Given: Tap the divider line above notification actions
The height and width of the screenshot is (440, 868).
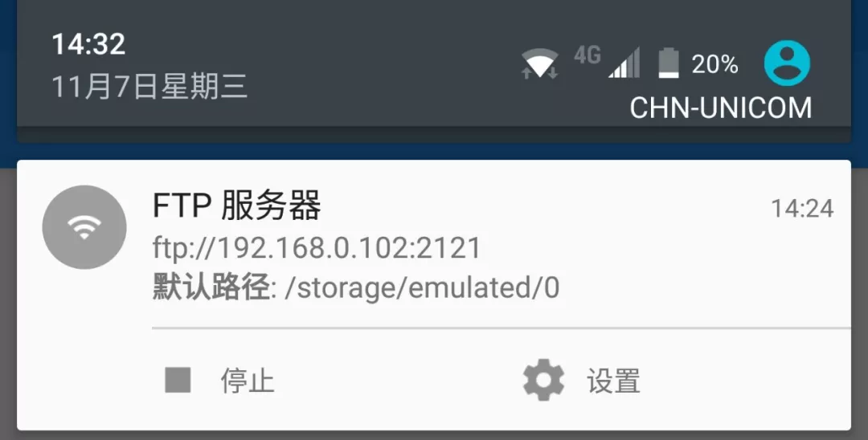Looking at the screenshot, I should (x=501, y=328).
